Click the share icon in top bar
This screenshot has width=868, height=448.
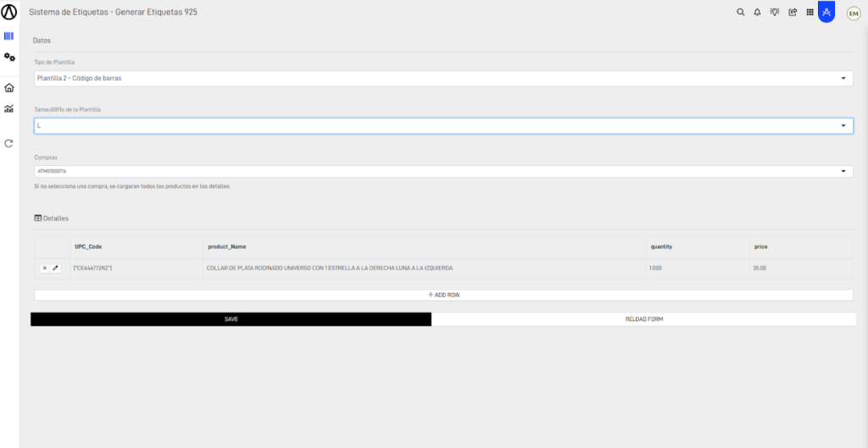(793, 12)
